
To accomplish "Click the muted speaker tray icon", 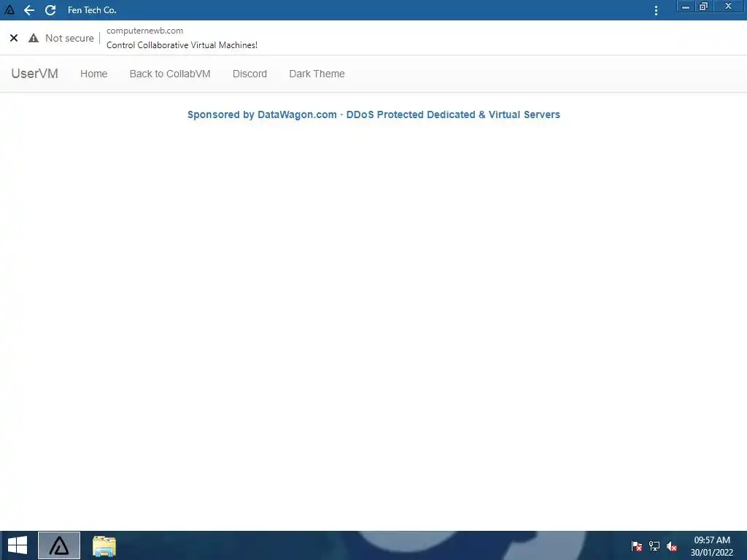I will (672, 546).
